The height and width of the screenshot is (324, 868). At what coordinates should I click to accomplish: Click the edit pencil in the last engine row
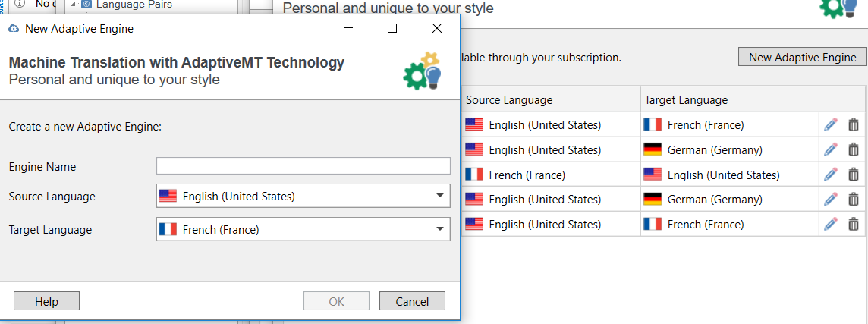coord(831,224)
